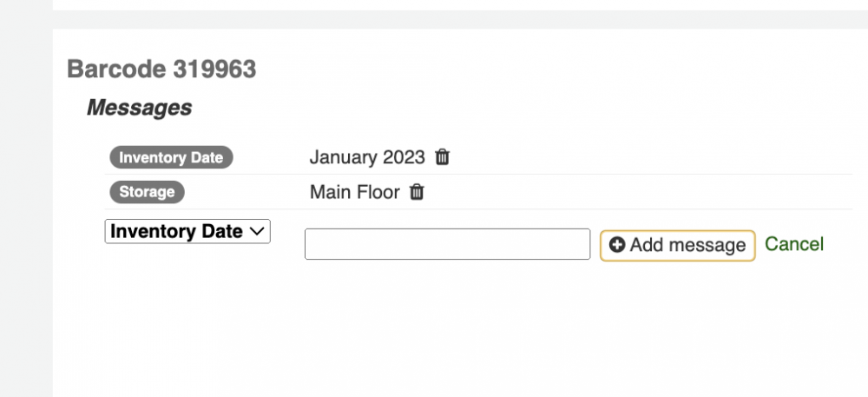Select the grey Storage badge
This screenshot has width=868, height=397.
147,192
